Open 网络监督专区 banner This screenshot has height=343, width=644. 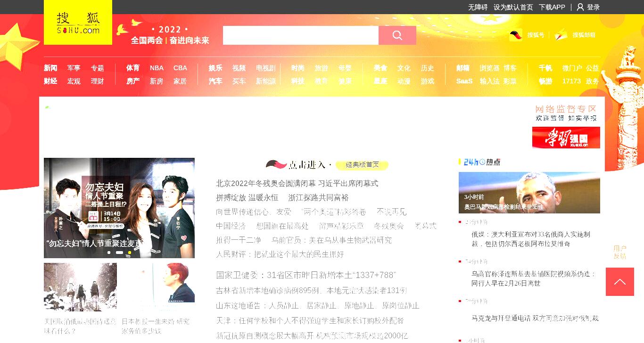pyautogui.click(x=566, y=113)
